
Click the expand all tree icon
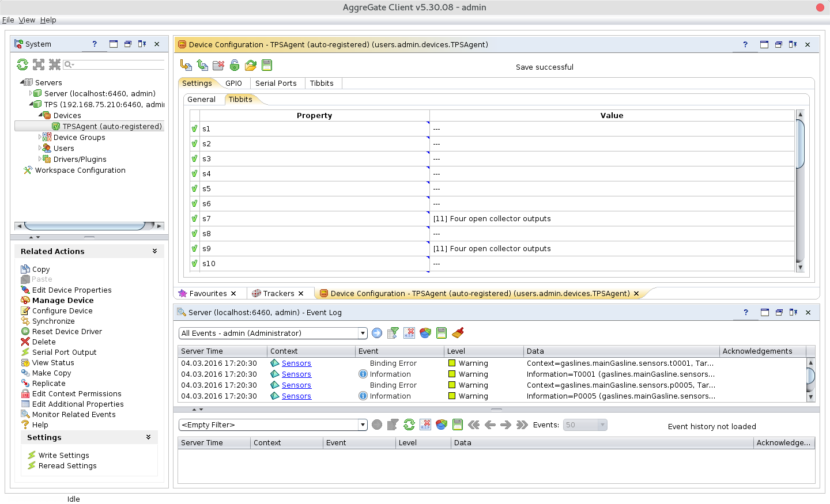pyautogui.click(x=39, y=65)
